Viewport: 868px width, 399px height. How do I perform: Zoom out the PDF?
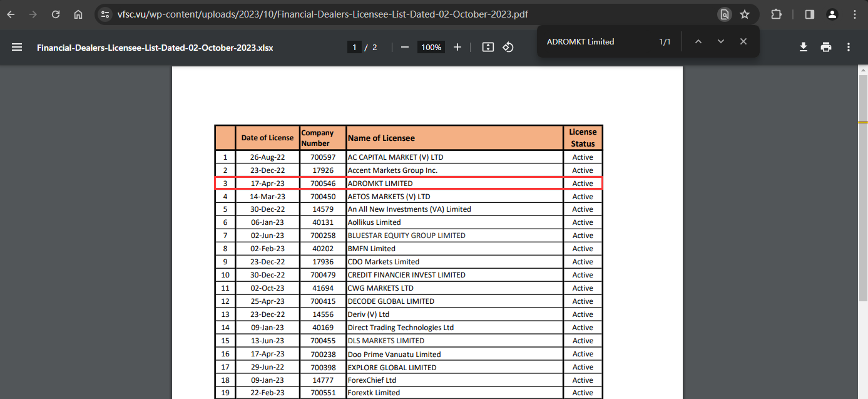coord(405,47)
